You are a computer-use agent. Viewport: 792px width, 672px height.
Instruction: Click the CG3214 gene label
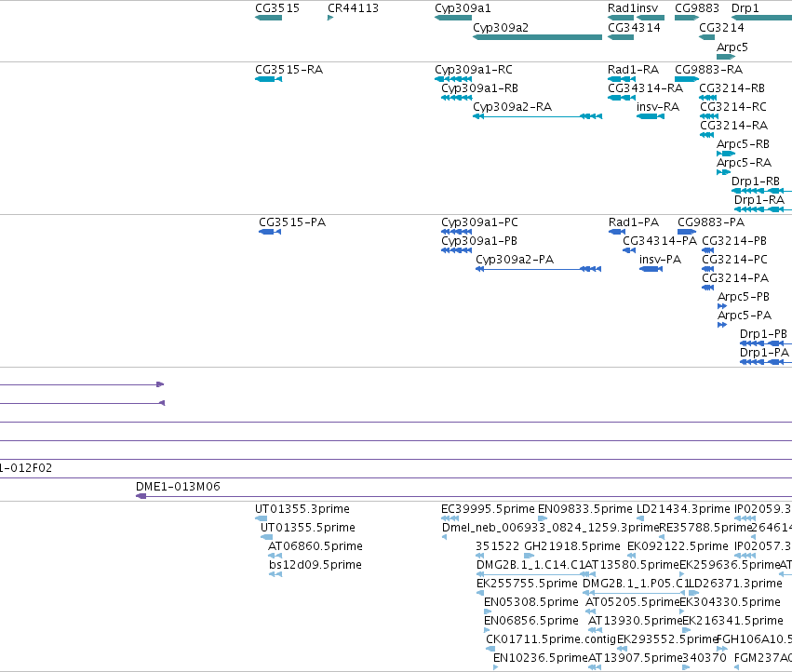(721, 28)
